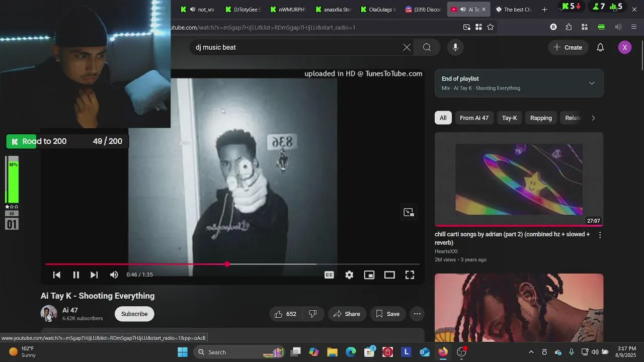Enter fullscreen on the video player
This screenshot has width=644, height=362.
410,275
